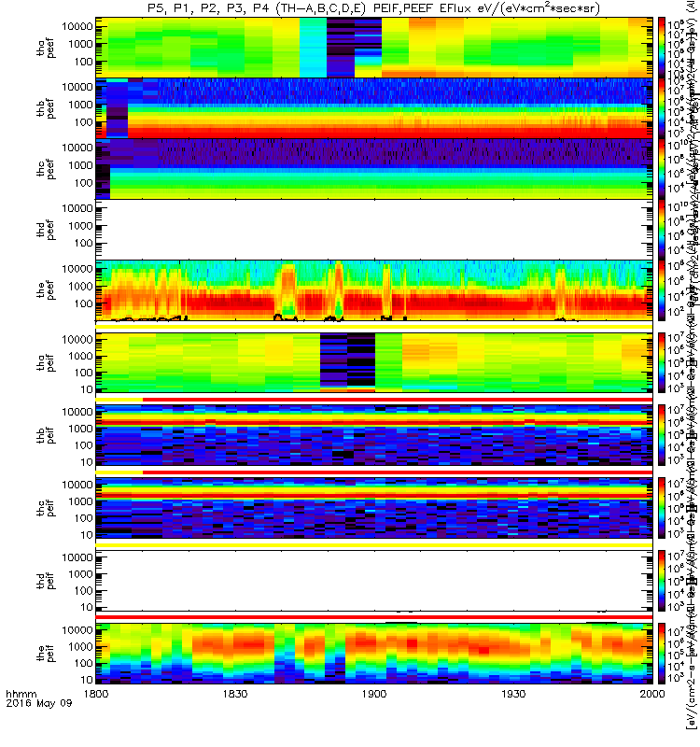Screen dimensions: 700x747
Task: Click inside the tha peef spectrogram panel
Action: pyautogui.click(x=374, y=48)
